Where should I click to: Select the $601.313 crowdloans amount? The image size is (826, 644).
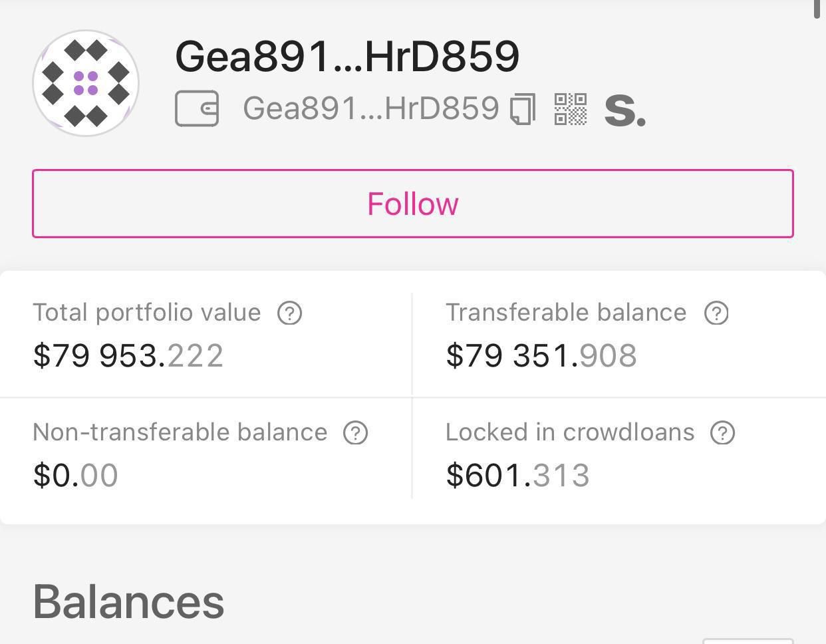pyautogui.click(x=518, y=475)
